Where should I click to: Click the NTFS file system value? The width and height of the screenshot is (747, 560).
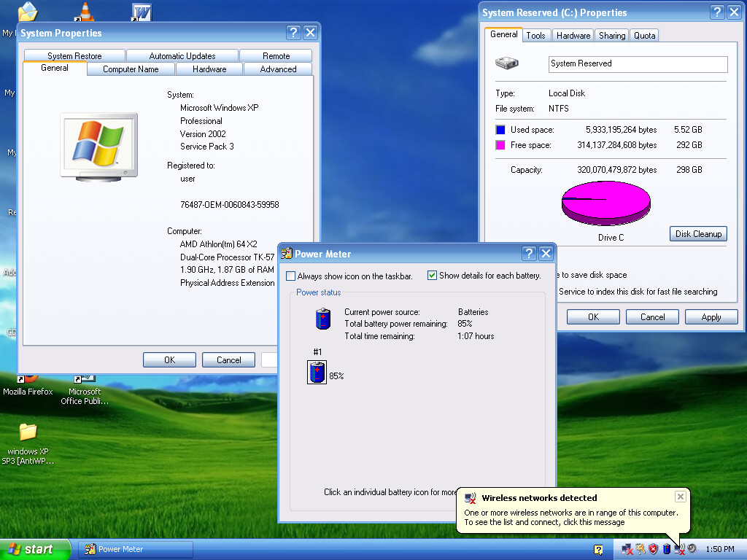(x=558, y=109)
